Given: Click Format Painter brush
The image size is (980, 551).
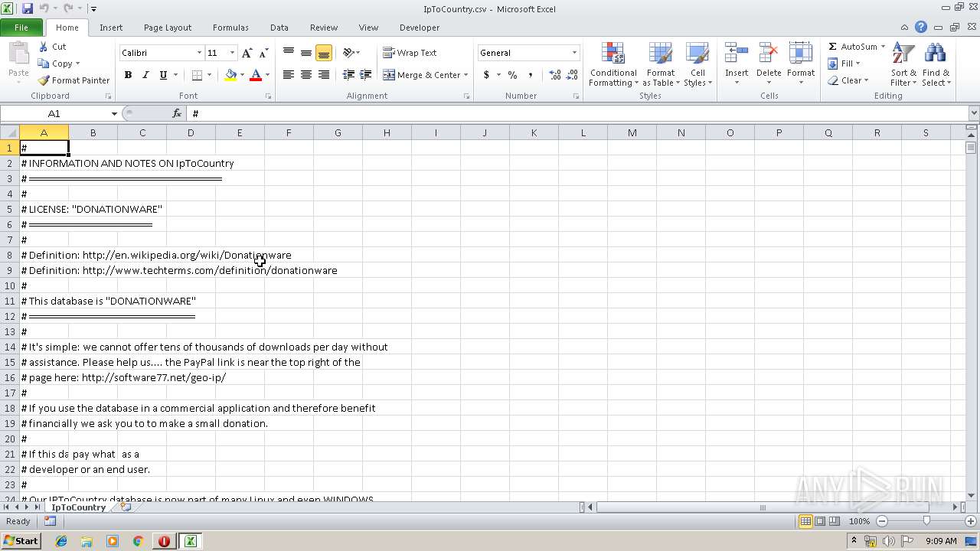Looking at the screenshot, I should click(x=74, y=80).
